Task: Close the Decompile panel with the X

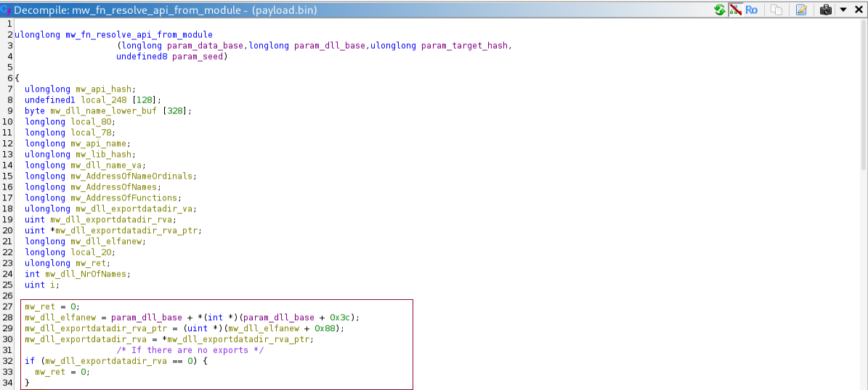Action: 859,9
